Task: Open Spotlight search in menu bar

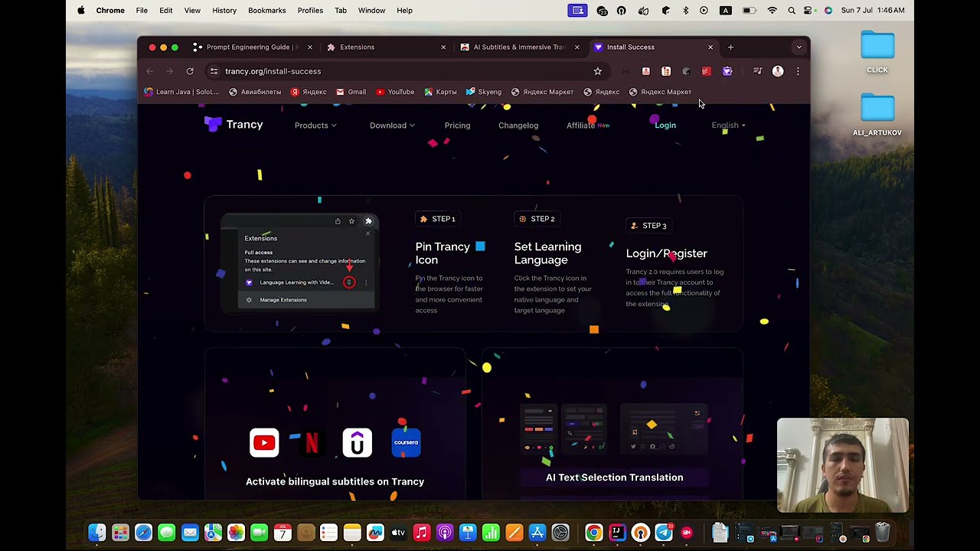Action: pyautogui.click(x=792, y=11)
